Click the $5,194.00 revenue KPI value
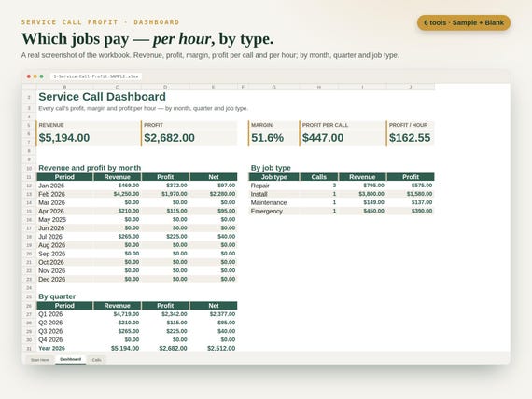Image resolution: width=532 pixels, height=399 pixels. (64, 138)
